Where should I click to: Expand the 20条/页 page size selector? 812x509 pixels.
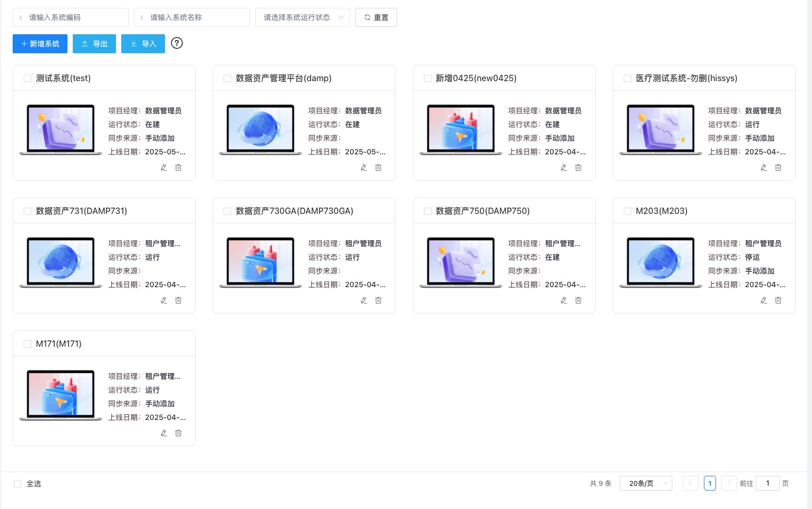(646, 483)
